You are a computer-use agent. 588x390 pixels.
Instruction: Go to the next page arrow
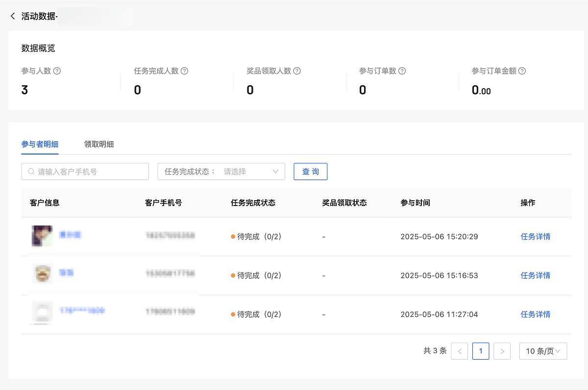tap(502, 351)
